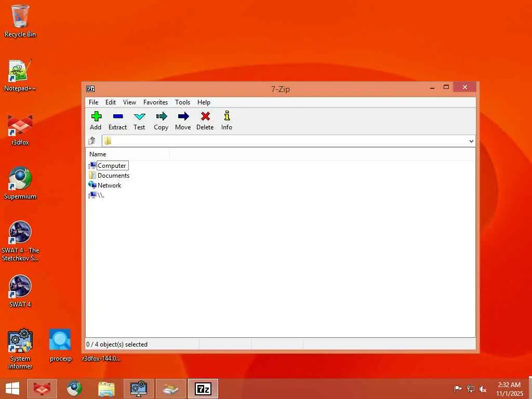Open the Tools menu
Image resolution: width=532 pixels, height=399 pixels.
pyautogui.click(x=182, y=102)
